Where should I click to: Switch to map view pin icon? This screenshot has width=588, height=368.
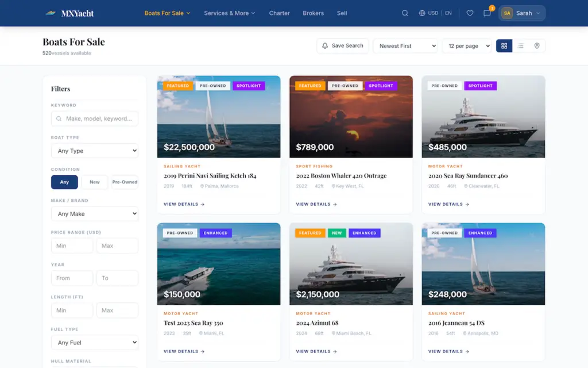click(537, 46)
